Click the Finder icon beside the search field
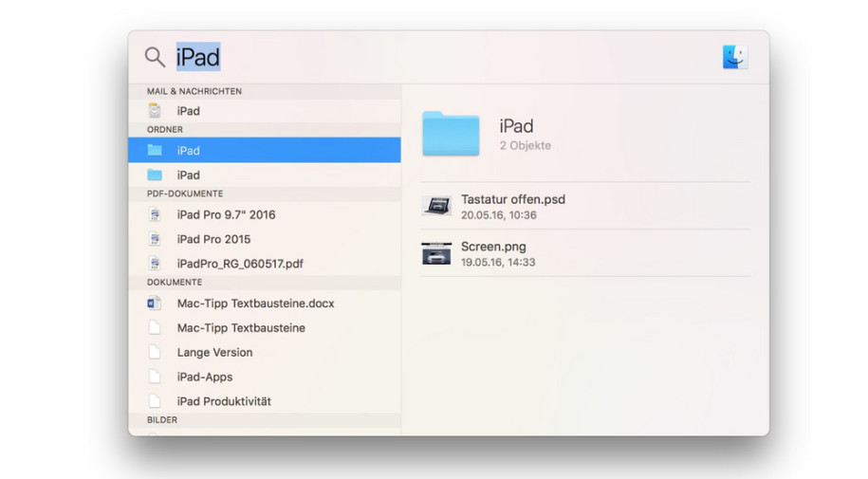Screen dimensions: 868x479 [735, 57]
